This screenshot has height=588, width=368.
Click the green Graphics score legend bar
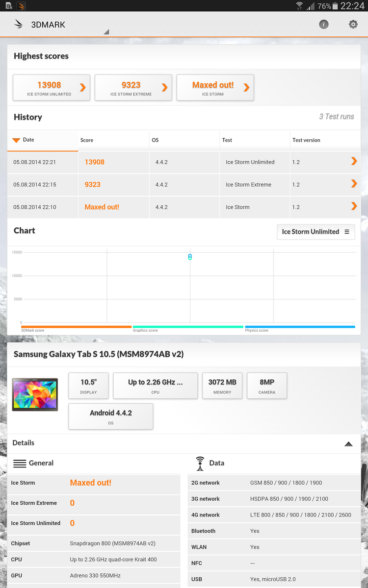[x=188, y=327]
